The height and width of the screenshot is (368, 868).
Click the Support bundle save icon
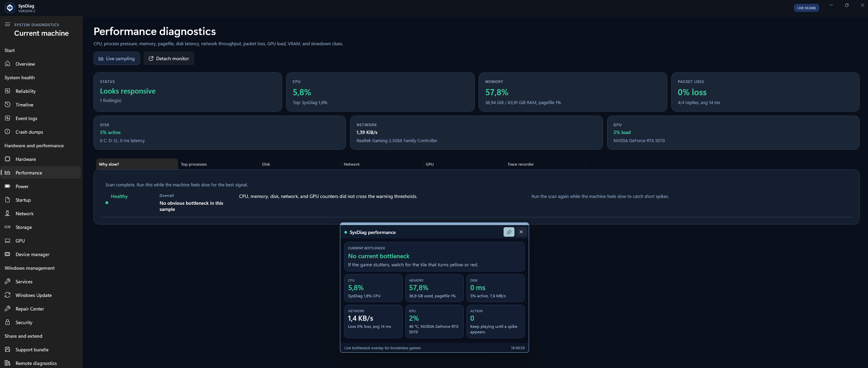[7, 349]
